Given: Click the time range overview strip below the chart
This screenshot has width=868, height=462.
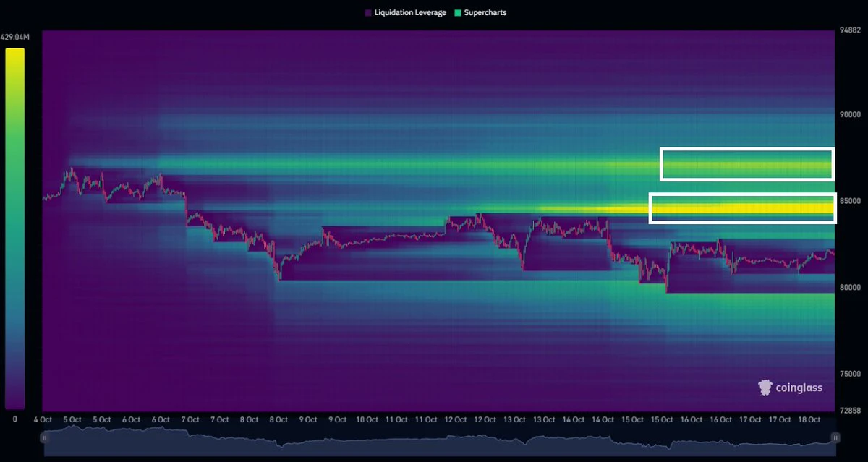Looking at the screenshot, I should point(440,440).
